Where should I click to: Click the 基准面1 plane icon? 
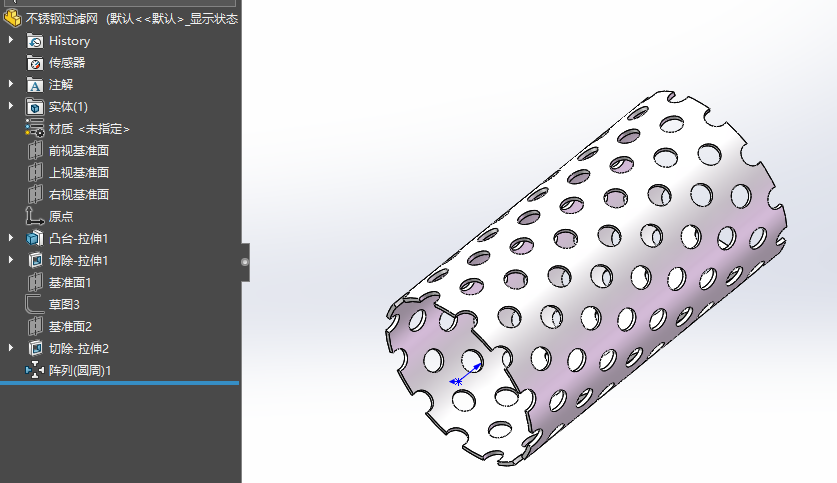tap(35, 282)
